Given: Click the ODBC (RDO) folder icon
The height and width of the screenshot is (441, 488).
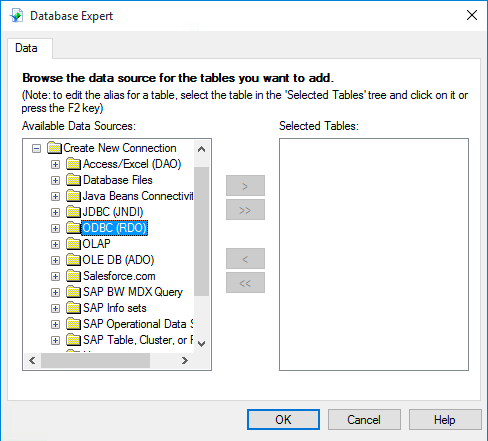Looking at the screenshot, I should (x=73, y=228).
